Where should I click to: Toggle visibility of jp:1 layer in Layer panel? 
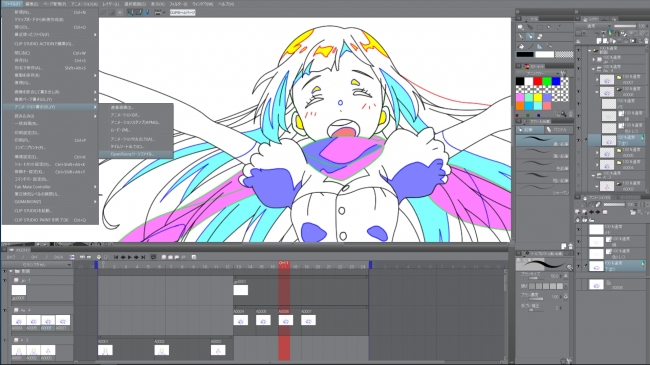click(x=579, y=59)
